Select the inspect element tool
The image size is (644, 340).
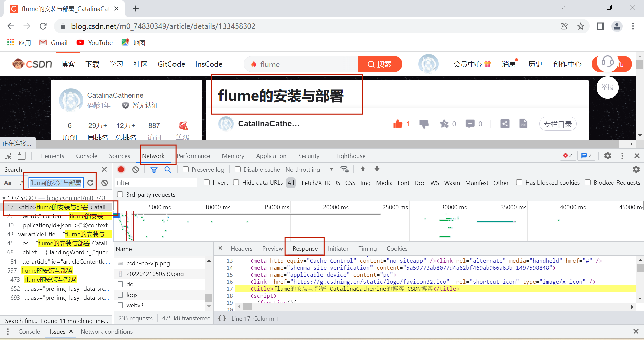(x=8, y=156)
